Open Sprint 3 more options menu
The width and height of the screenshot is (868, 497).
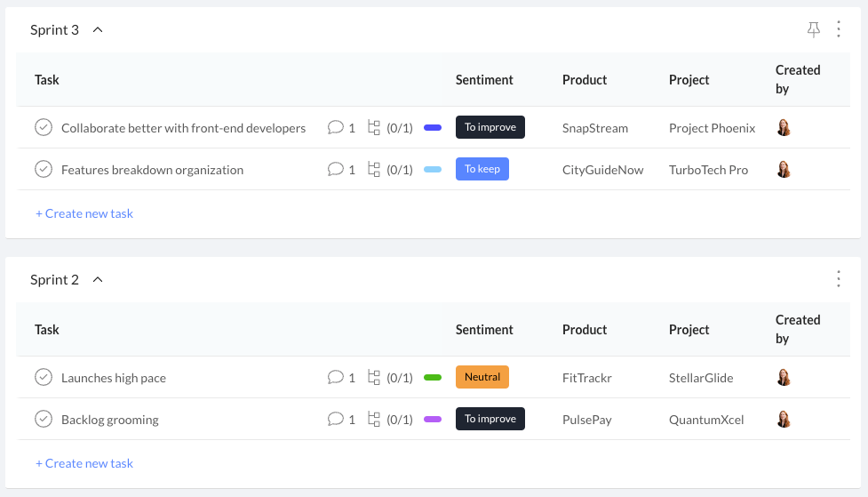pyautogui.click(x=839, y=29)
